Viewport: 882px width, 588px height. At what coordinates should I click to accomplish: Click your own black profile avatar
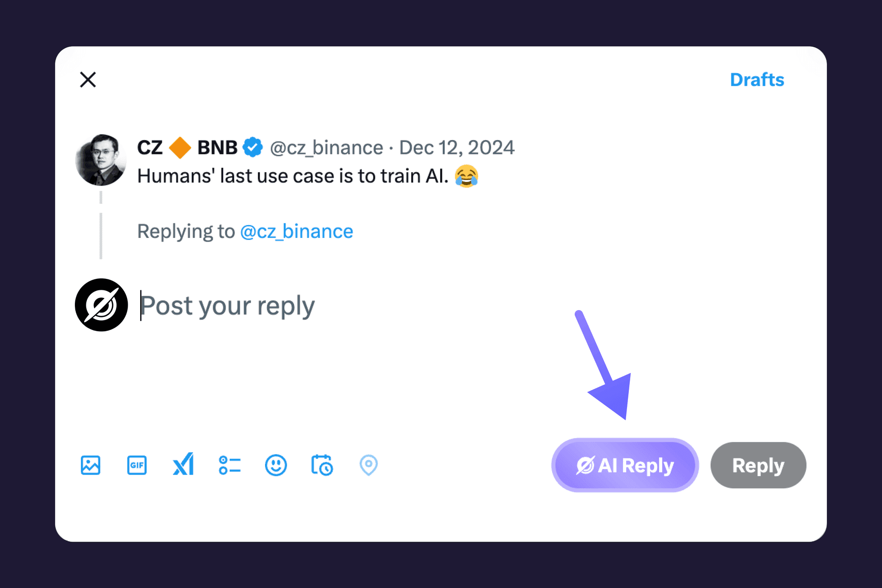point(102,305)
